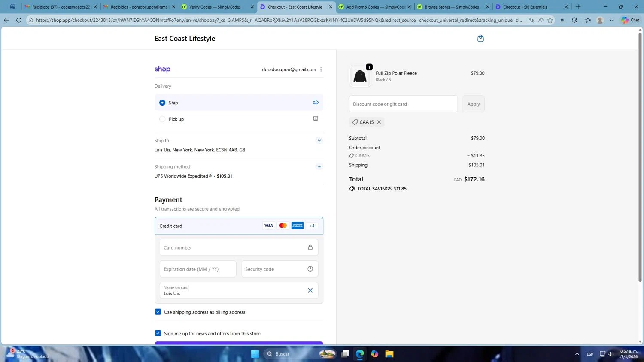Uncheck Sign me up for news and offers
This screenshot has width=644, height=362.
click(158, 333)
